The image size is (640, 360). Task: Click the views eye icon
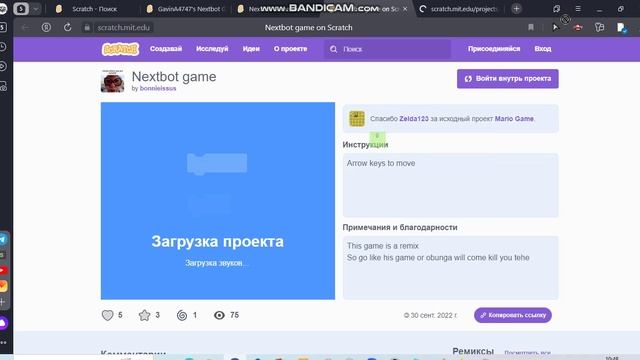pos(219,315)
